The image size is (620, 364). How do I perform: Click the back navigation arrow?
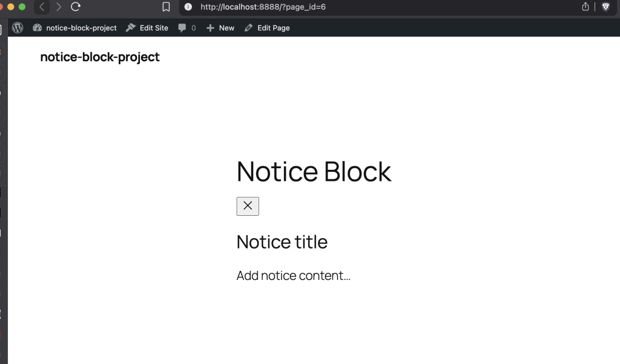[41, 7]
